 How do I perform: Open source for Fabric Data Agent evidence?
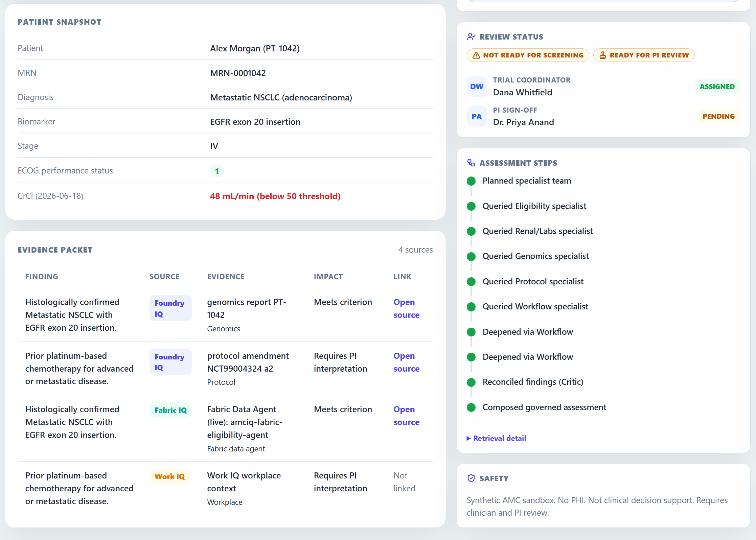[406, 416]
